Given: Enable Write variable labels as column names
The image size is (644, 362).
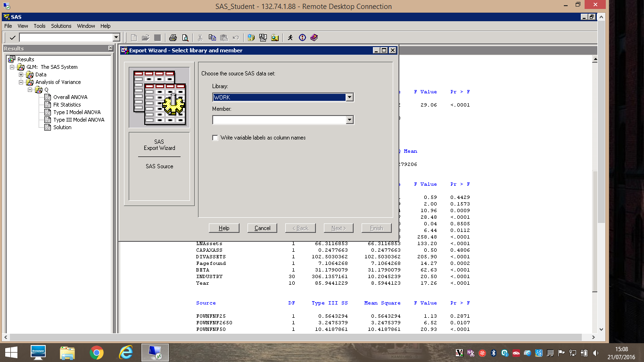Looking at the screenshot, I should pyautogui.click(x=215, y=138).
